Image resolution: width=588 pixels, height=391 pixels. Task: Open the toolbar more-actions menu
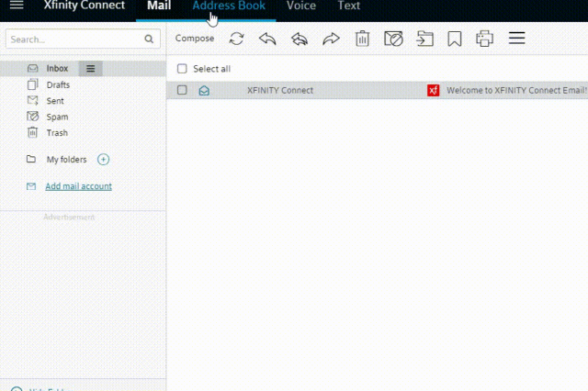pyautogui.click(x=516, y=39)
